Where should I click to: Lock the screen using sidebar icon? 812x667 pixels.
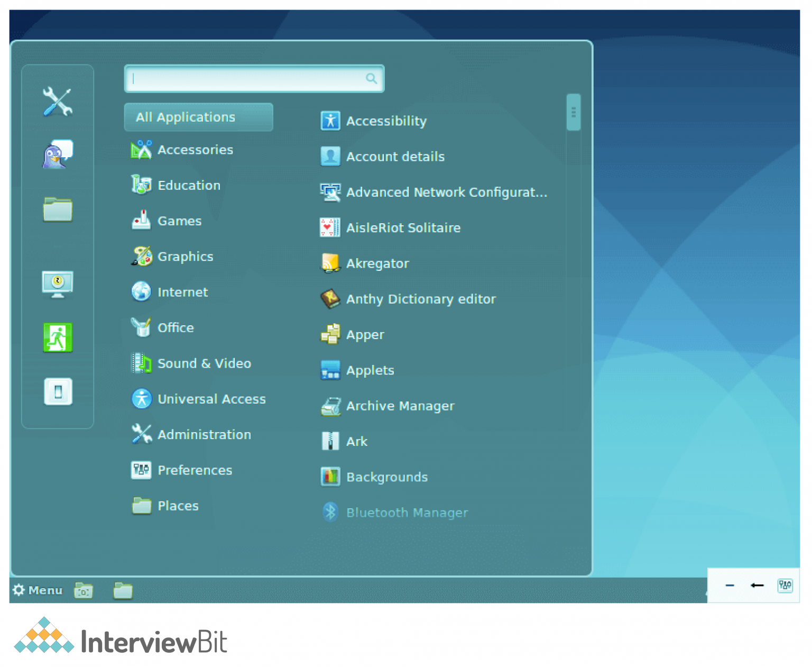(x=57, y=285)
